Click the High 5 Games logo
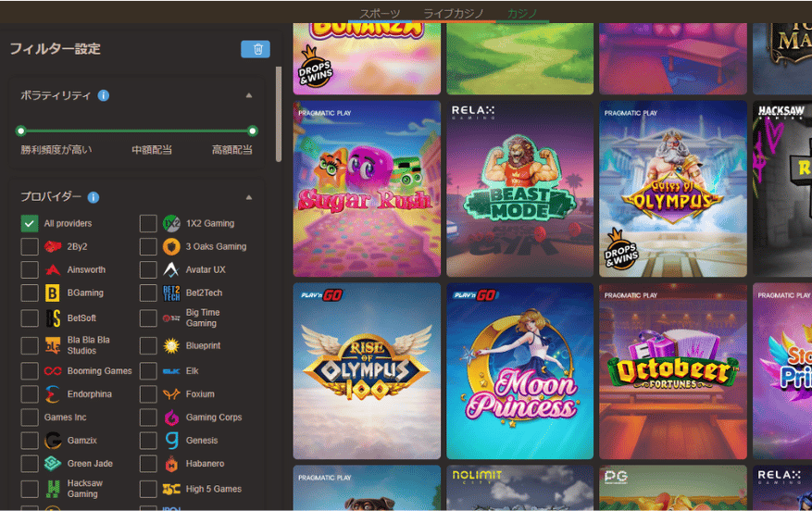This screenshot has width=812, height=511. (171, 489)
